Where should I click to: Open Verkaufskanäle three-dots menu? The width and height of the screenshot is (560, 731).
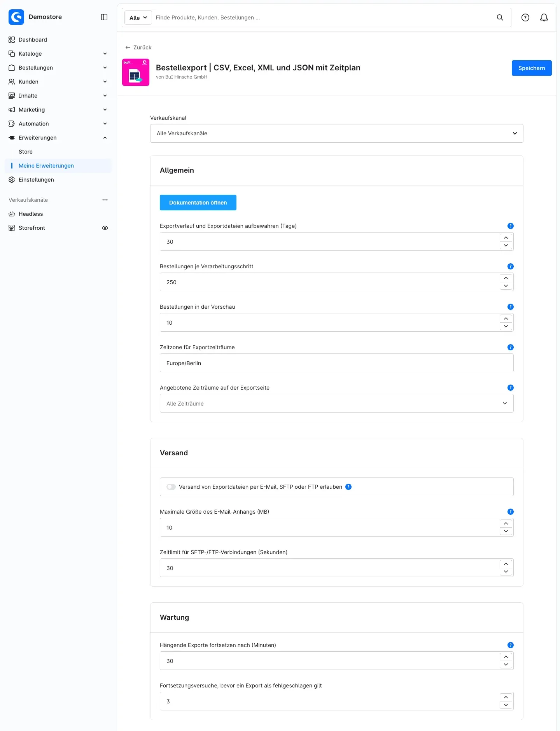[x=105, y=200]
